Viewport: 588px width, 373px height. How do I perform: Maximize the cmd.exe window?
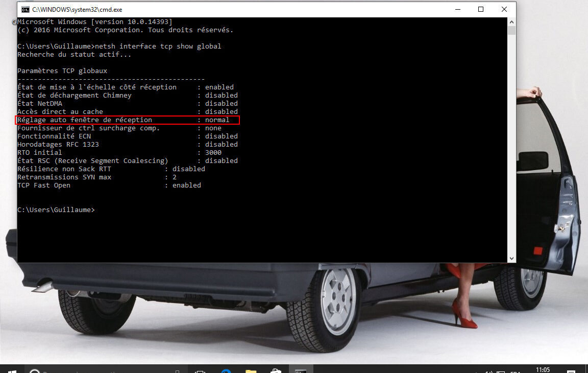click(481, 9)
